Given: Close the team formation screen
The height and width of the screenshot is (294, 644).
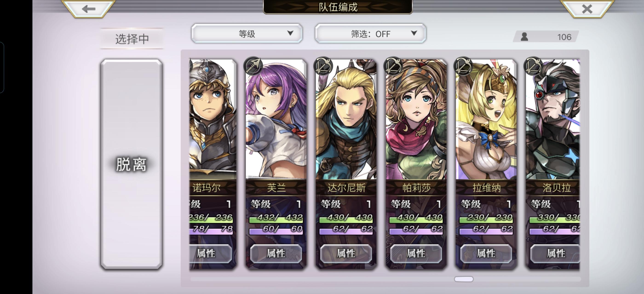Looking at the screenshot, I should (587, 9).
